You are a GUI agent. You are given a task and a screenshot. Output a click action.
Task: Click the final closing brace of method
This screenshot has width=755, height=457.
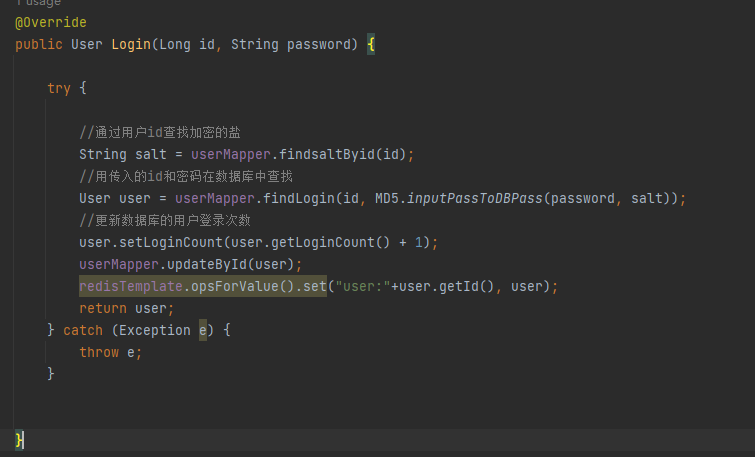20,440
